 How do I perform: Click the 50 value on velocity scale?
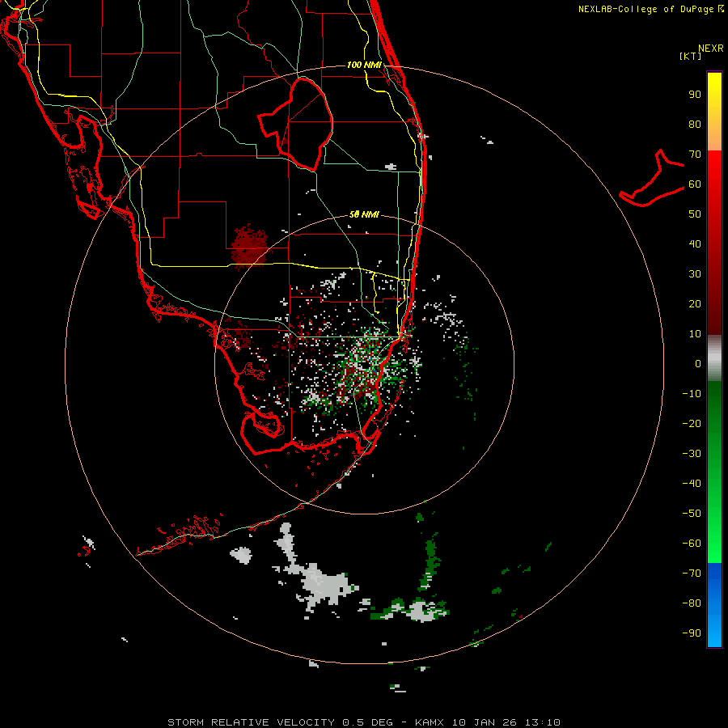click(695, 214)
